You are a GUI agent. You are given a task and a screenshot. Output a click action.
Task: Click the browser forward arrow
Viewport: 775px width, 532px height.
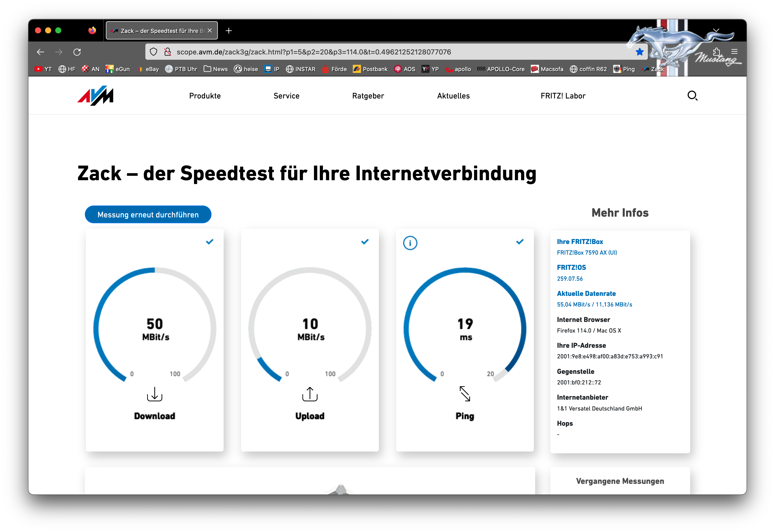59,52
